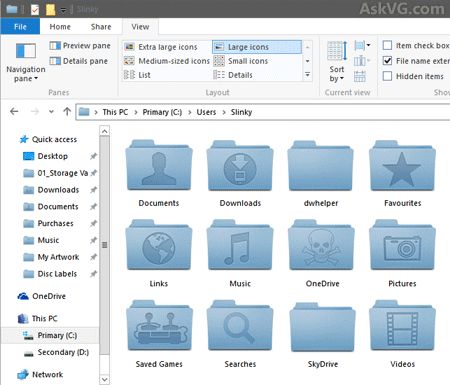This screenshot has width=450, height=385.
Task: Choose Small icons layout
Action: pyautogui.click(x=241, y=61)
